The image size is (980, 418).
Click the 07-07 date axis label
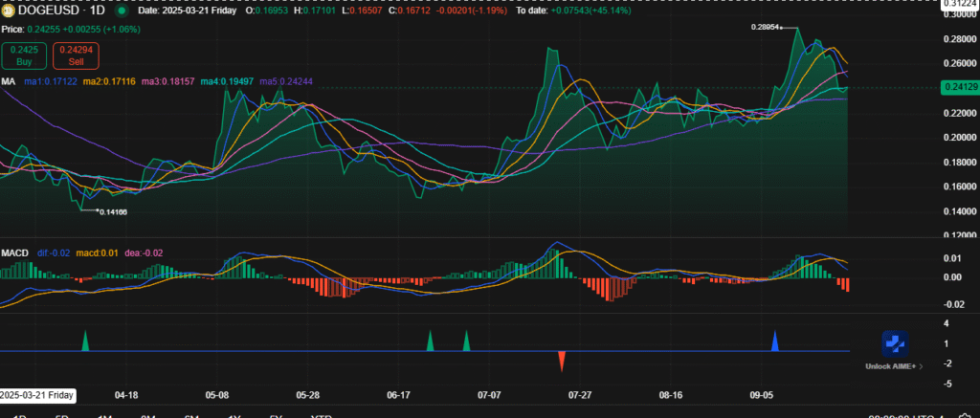tap(489, 395)
